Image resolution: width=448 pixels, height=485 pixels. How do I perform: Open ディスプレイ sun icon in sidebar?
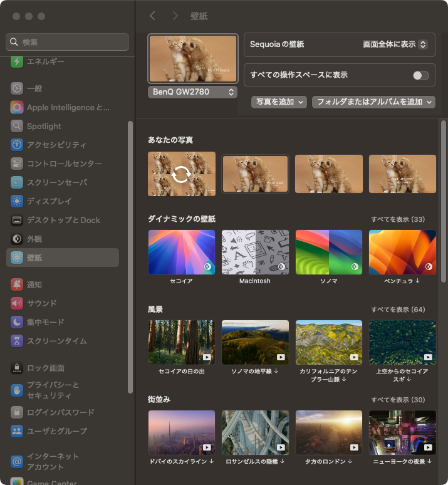point(17,201)
